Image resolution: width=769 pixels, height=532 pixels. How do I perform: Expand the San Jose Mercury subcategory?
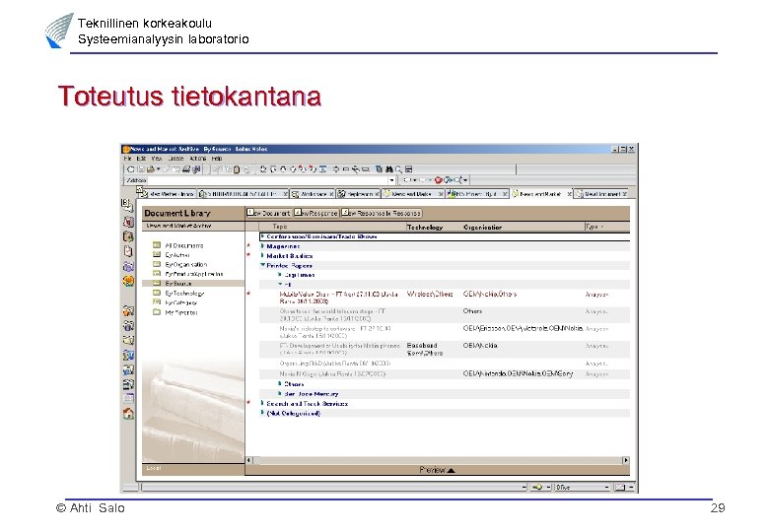[280, 393]
